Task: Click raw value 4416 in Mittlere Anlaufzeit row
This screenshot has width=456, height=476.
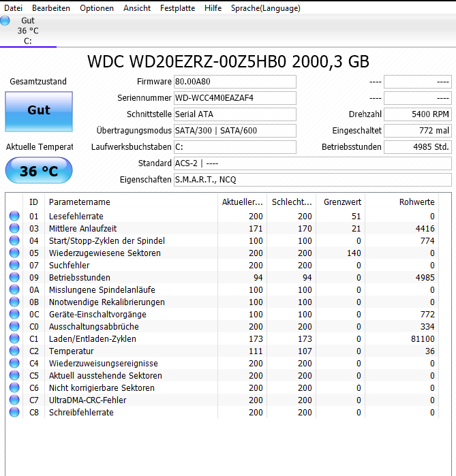Action: point(425,228)
